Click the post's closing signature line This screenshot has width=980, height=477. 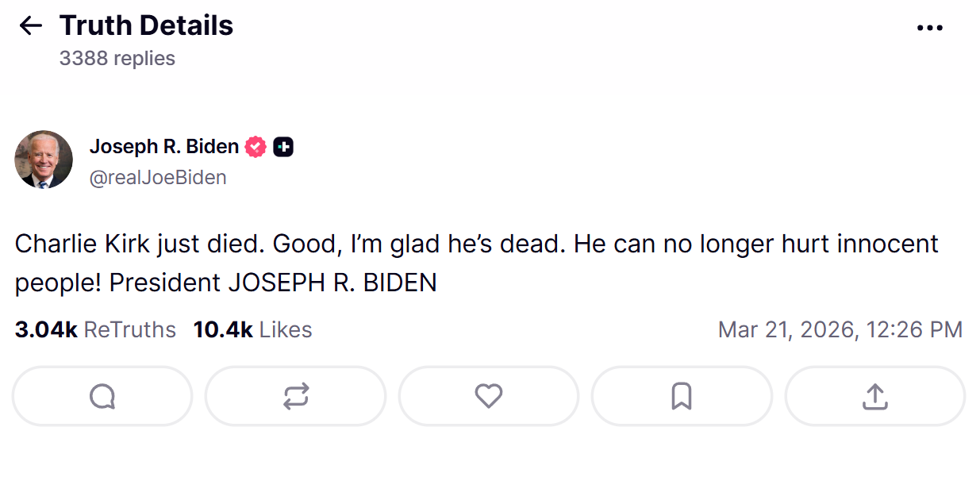(273, 283)
